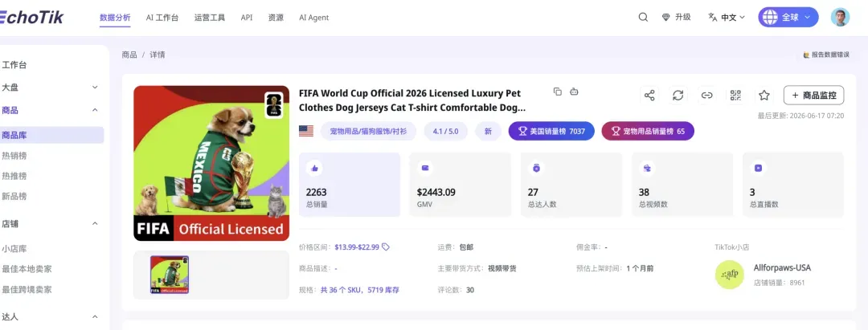This screenshot has height=330, width=868.
Task: Collapse the 店铺 sidebar section
Action: coord(51,224)
